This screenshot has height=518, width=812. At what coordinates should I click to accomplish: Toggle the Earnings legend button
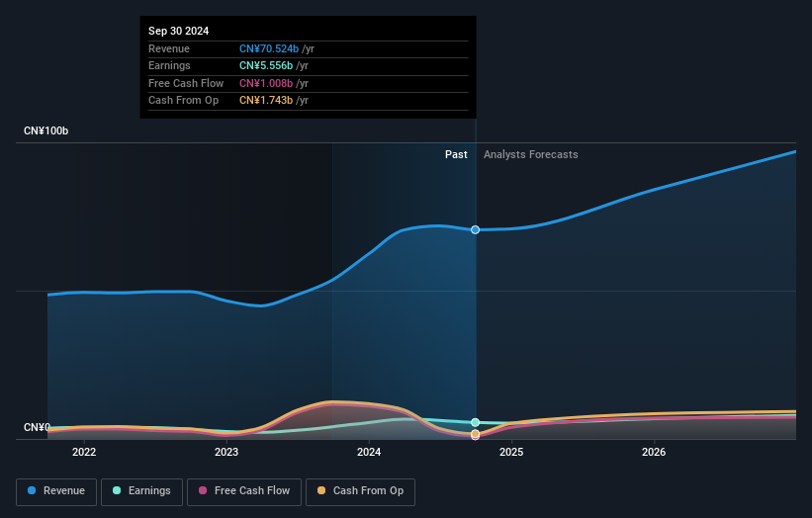[x=141, y=491]
